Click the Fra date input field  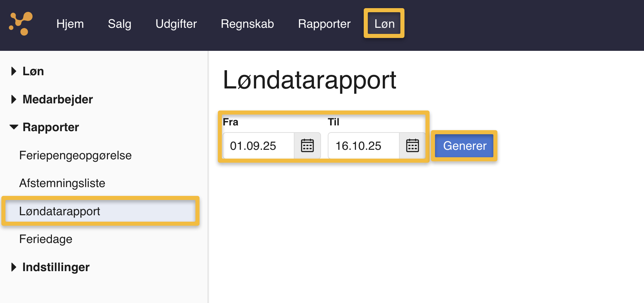point(259,146)
